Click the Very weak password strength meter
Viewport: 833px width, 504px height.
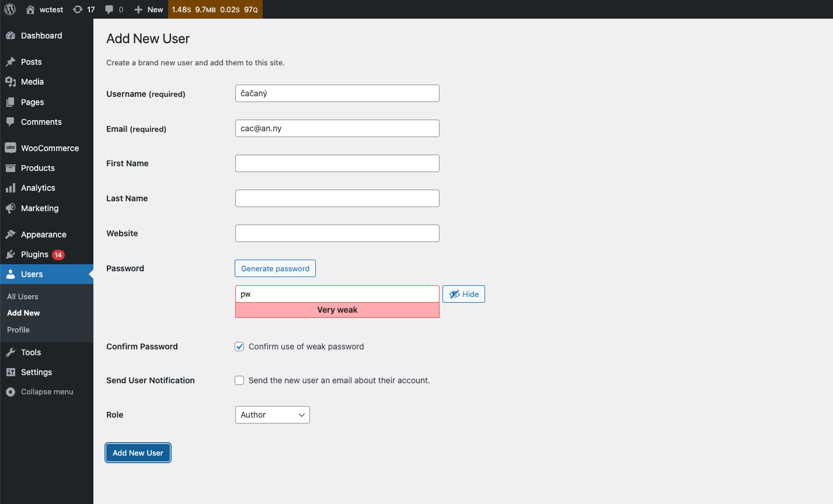(337, 310)
